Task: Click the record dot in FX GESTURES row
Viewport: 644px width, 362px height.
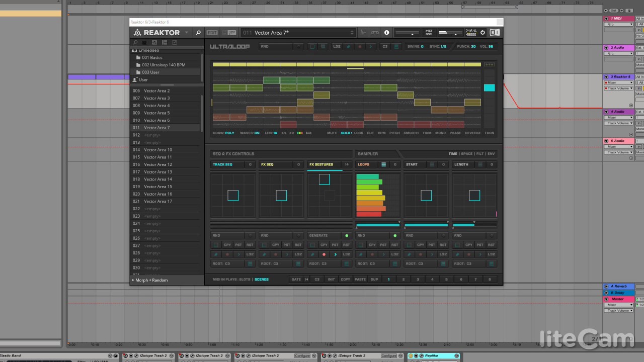Action: point(324,254)
